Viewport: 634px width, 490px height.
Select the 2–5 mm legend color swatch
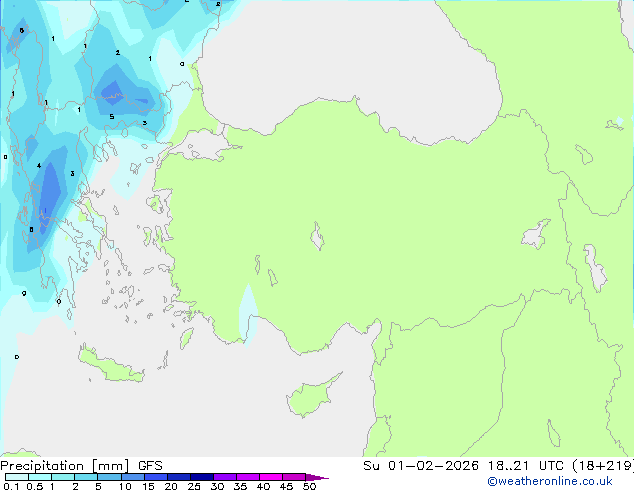tap(86, 477)
